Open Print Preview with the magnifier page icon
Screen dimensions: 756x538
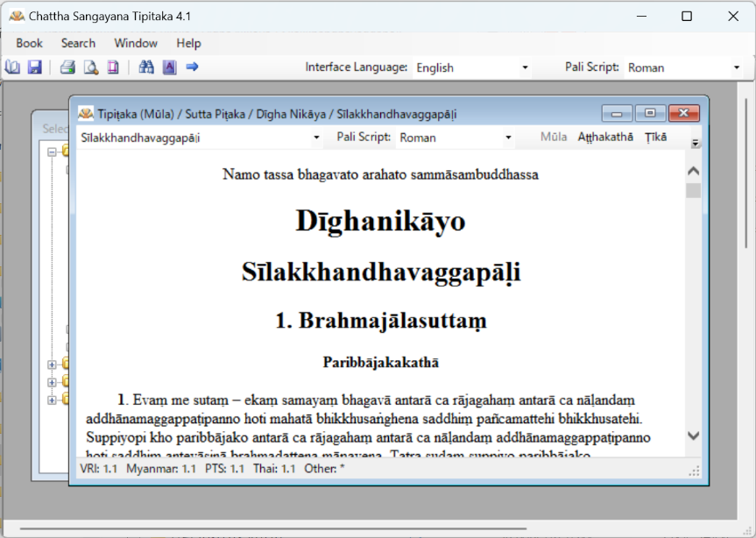[90, 67]
